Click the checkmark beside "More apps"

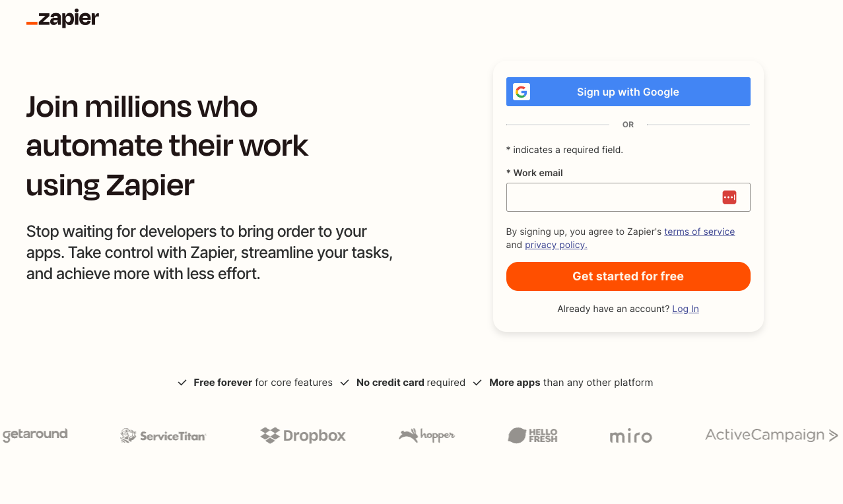477,382
